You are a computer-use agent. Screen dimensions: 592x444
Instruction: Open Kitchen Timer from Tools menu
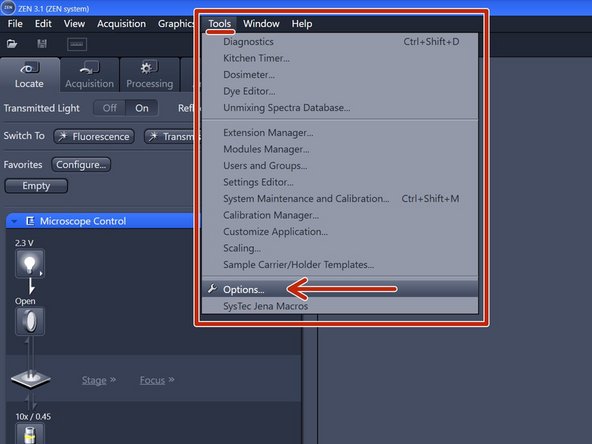340,58
